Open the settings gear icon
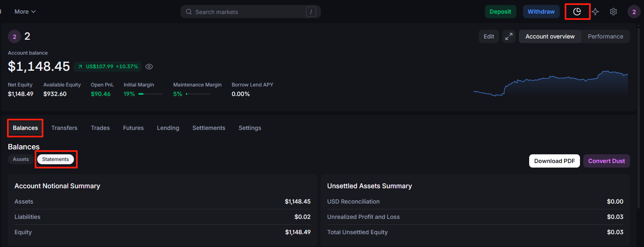The image size is (644, 247). [x=613, y=12]
